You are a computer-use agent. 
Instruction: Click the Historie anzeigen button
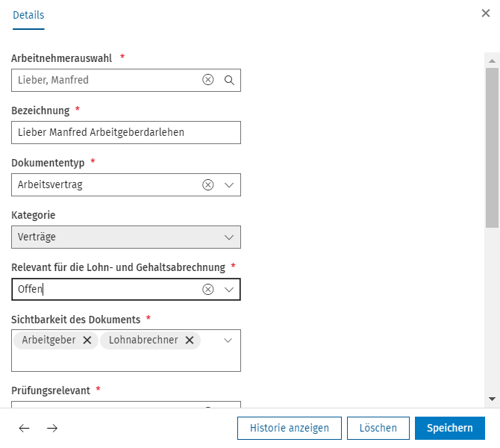290,428
